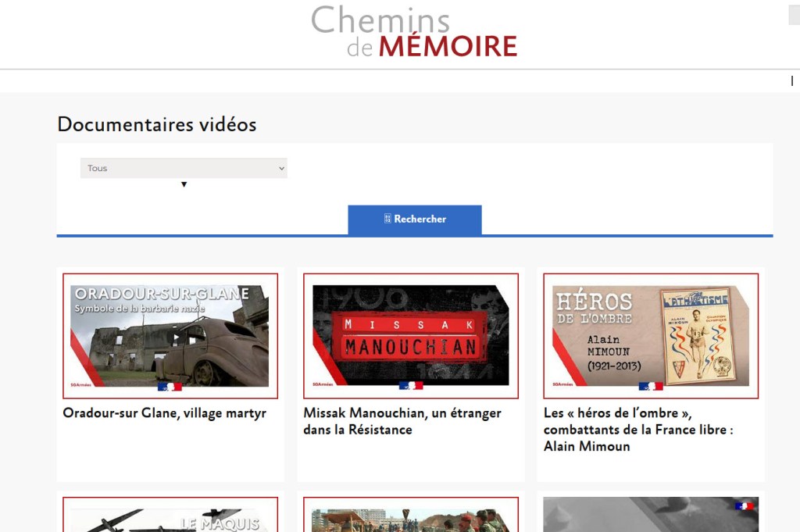Open the "Oradour-sur Glane, village martyr" title link
Screen dimensions: 800x532
click(x=164, y=413)
